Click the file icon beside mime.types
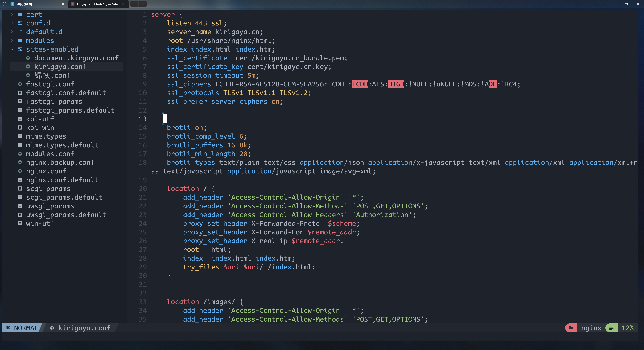 pyautogui.click(x=20, y=136)
